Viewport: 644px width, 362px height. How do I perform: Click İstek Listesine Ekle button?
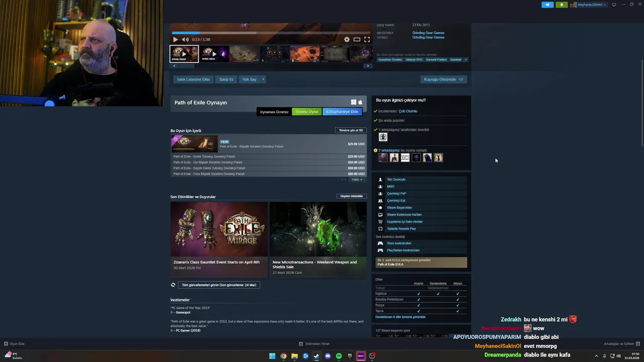[193, 79]
